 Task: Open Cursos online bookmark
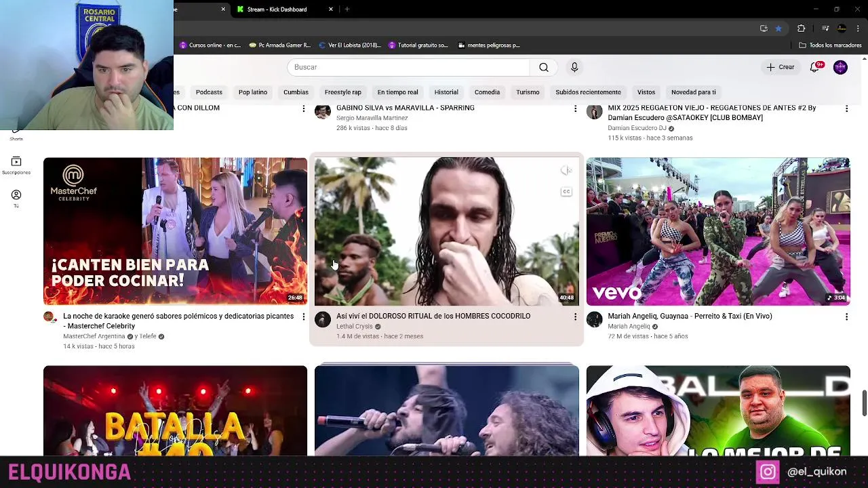pos(210,45)
